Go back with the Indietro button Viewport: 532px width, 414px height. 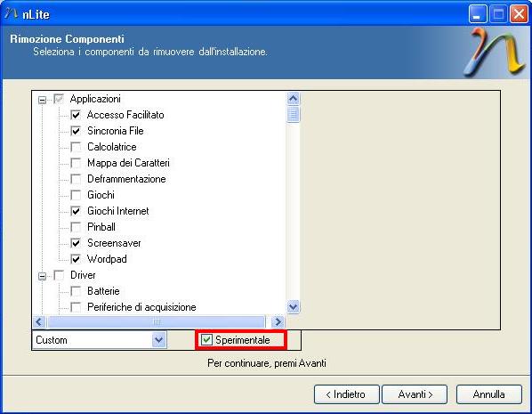[x=346, y=394]
